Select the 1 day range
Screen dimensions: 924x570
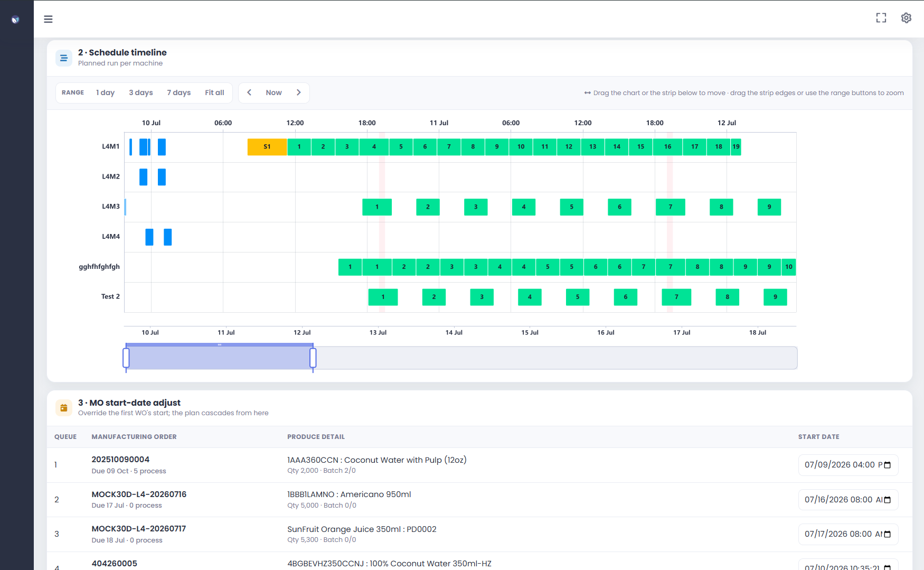105,92
